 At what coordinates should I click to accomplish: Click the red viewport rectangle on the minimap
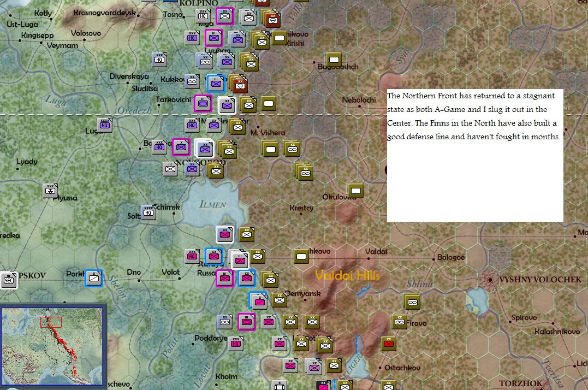(x=51, y=322)
